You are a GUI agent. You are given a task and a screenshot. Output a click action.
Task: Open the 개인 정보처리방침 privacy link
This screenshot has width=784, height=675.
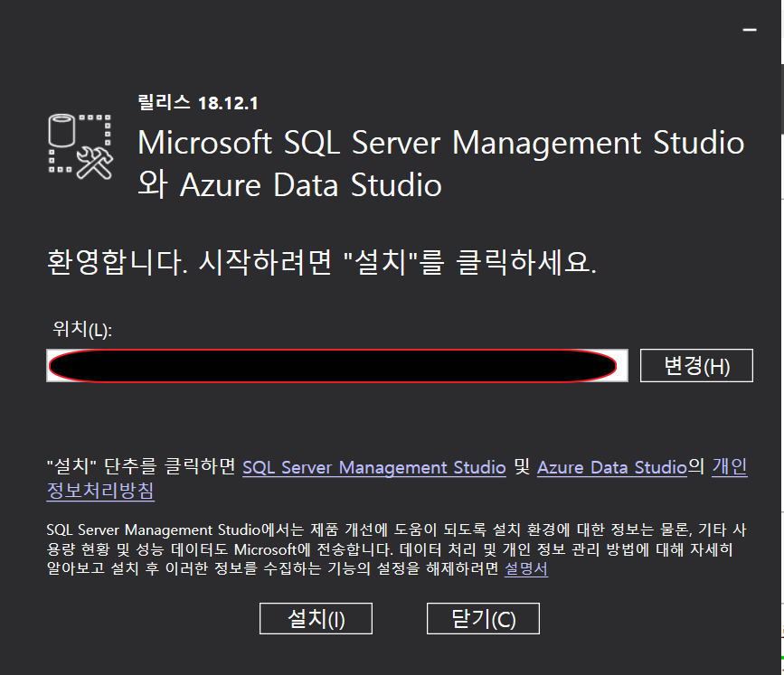[x=729, y=466]
